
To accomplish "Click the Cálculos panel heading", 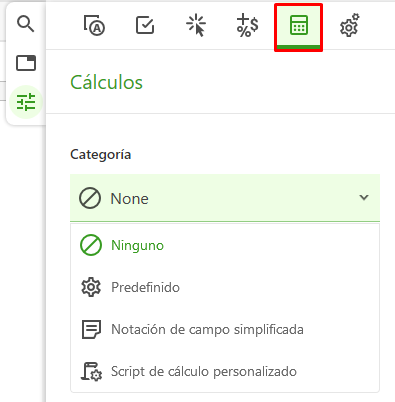I will (x=107, y=82).
